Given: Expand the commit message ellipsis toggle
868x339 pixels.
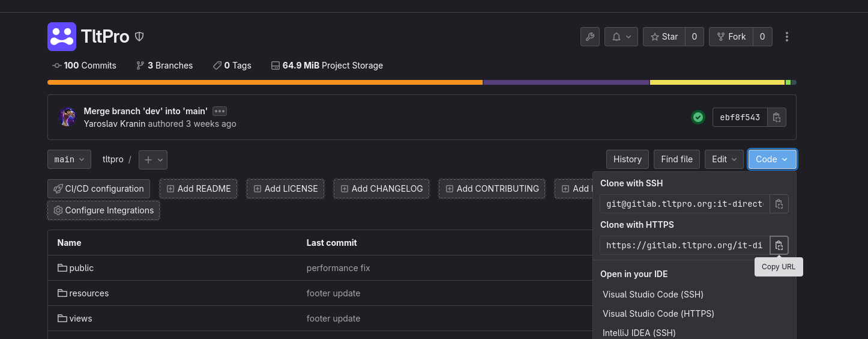Looking at the screenshot, I should (x=219, y=111).
